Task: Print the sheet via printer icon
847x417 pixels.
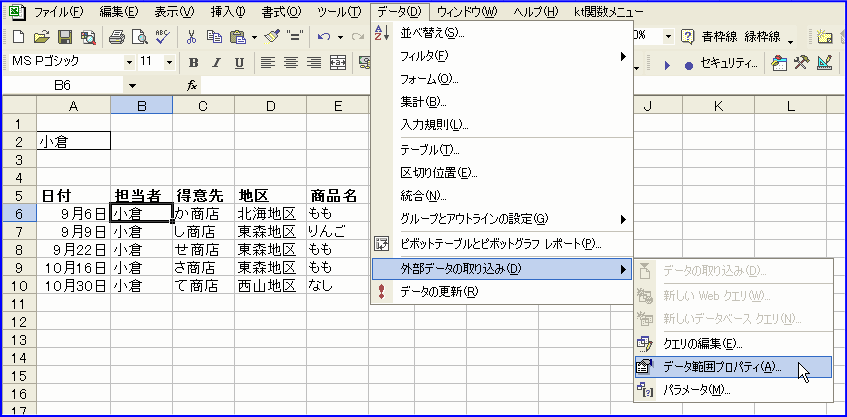Action: pyautogui.click(x=117, y=36)
